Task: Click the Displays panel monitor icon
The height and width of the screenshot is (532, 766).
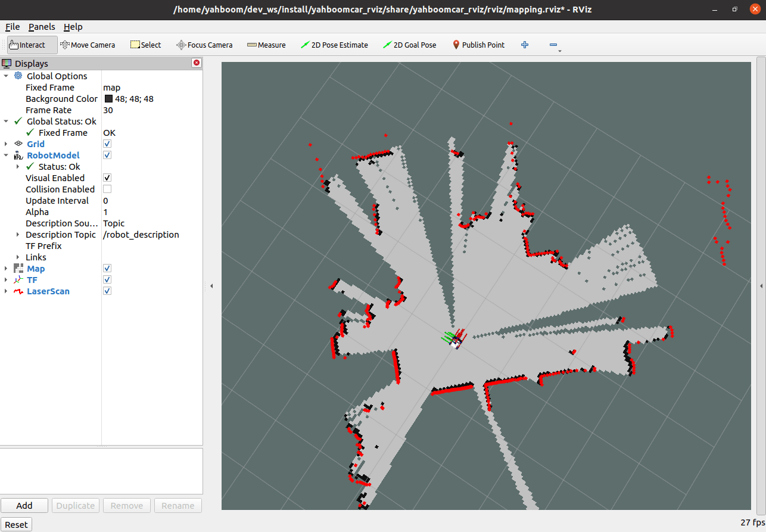Action: click(x=7, y=63)
